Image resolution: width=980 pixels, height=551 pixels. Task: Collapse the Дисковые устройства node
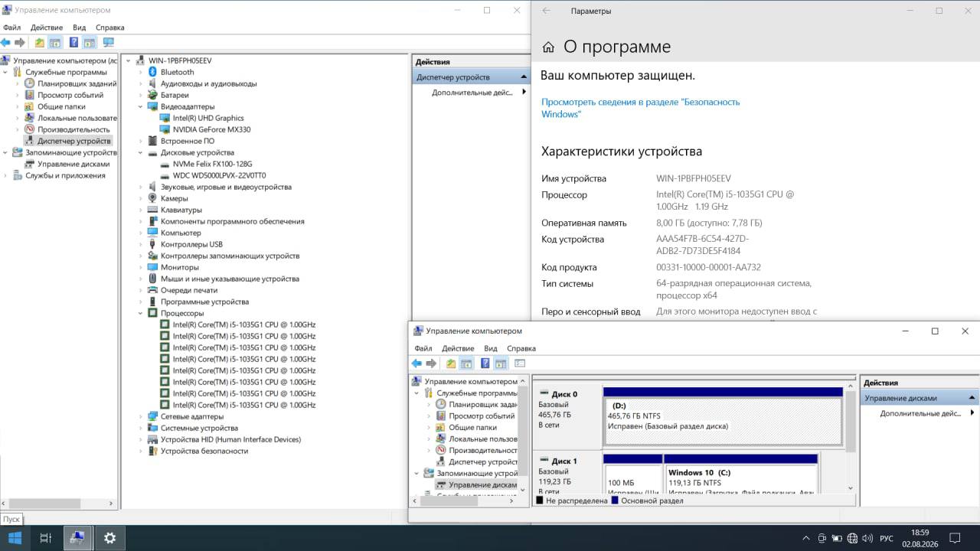[141, 152]
